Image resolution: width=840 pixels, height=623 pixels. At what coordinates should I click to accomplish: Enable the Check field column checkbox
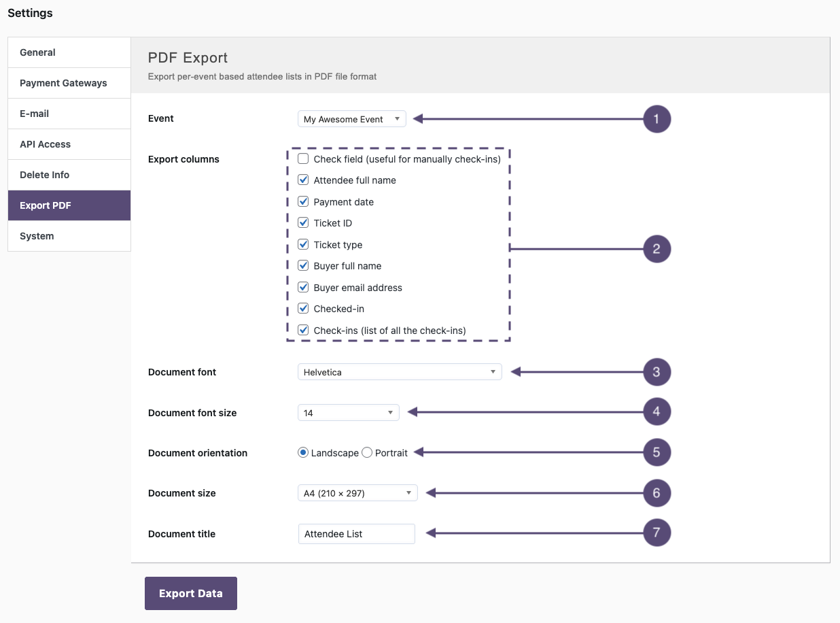(303, 159)
